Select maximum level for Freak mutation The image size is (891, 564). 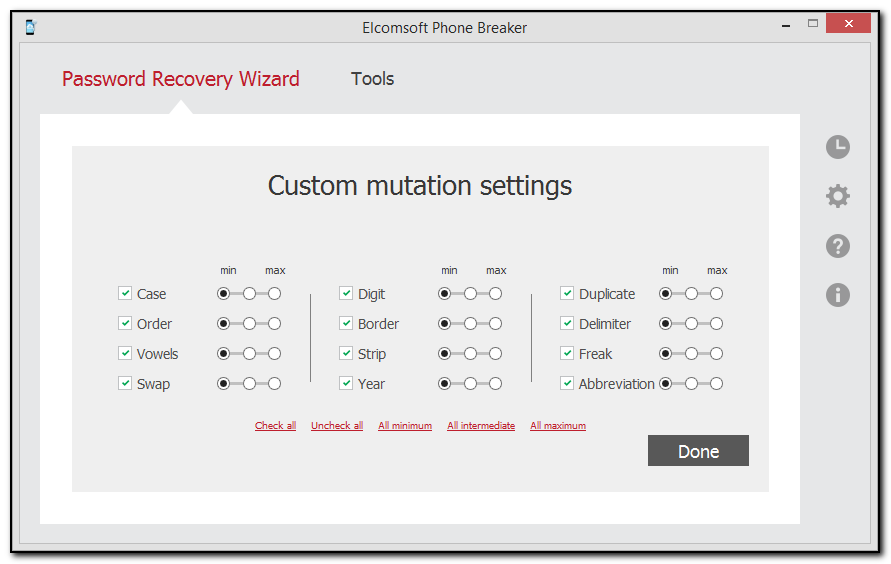pyautogui.click(x=716, y=354)
